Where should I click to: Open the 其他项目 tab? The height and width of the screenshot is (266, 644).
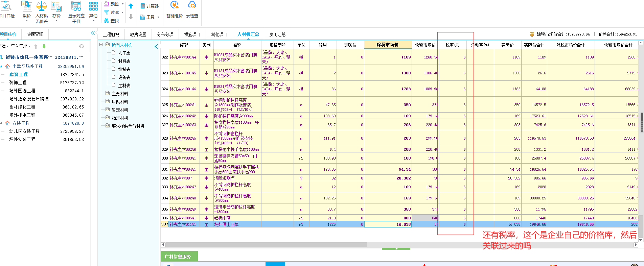point(220,34)
